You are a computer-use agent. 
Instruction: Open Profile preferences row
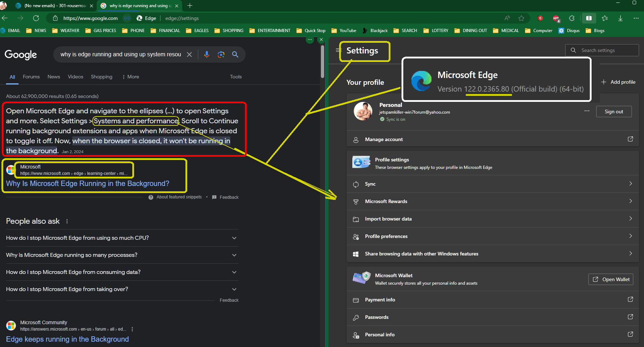492,237
